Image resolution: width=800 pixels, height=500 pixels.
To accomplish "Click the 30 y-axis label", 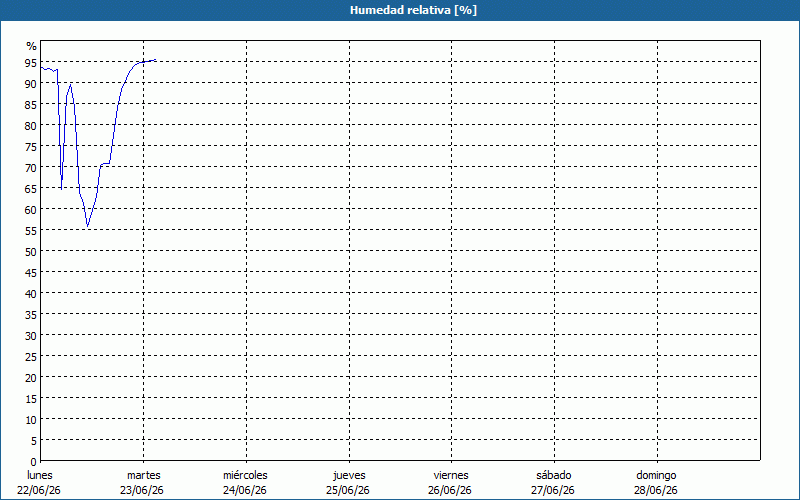I will 31,336.
